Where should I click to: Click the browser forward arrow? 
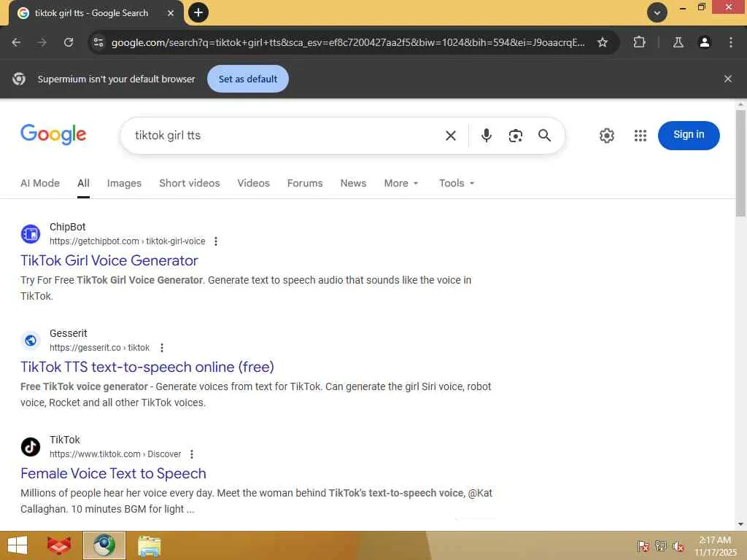point(42,42)
